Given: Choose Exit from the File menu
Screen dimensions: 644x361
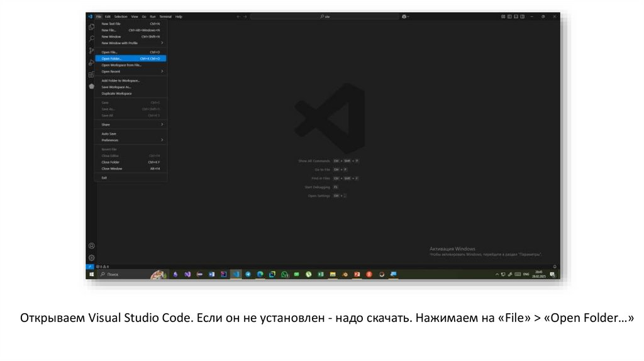Looking at the screenshot, I should pyautogui.click(x=131, y=178).
